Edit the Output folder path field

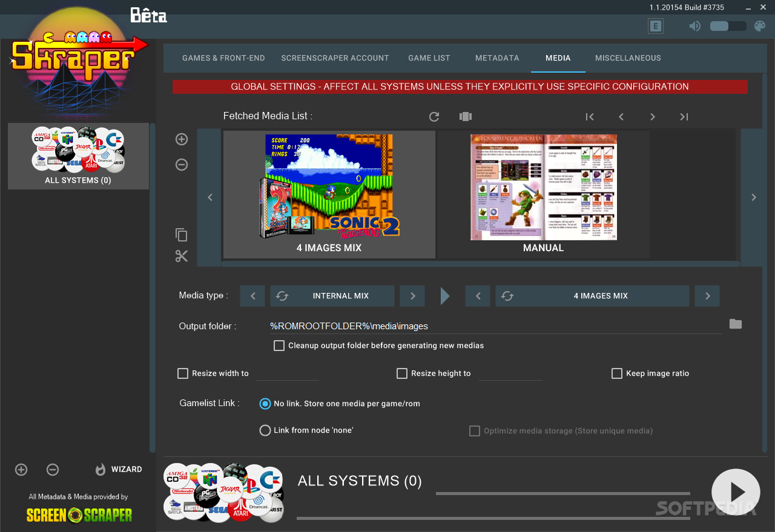click(x=496, y=326)
